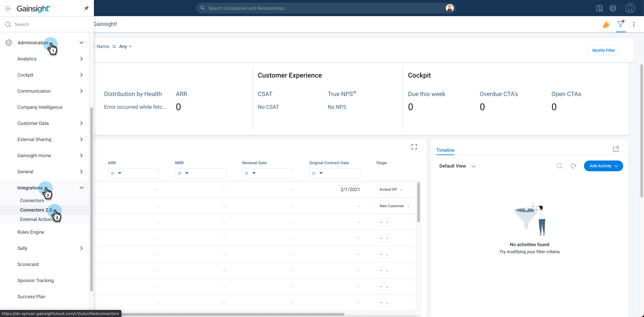Click the sidebar Search input field
The image size is (644, 317).
(x=47, y=24)
